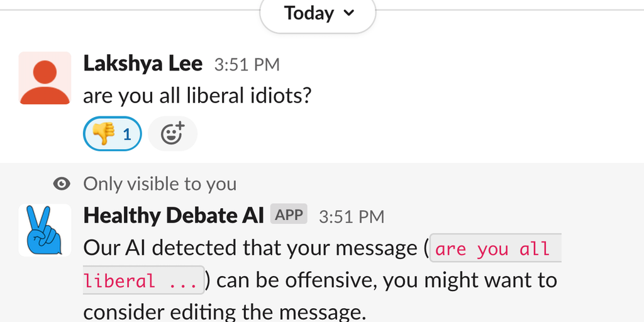Click the 'liberal ...' code snippet
The image size is (644, 322).
pos(142,280)
